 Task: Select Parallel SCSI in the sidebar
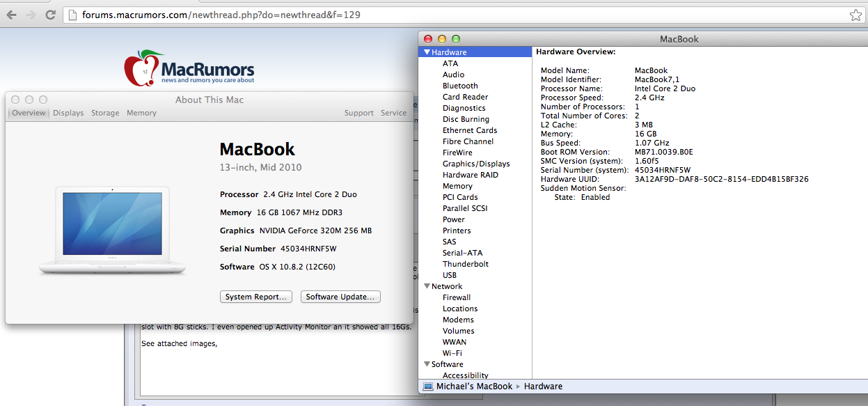465,208
